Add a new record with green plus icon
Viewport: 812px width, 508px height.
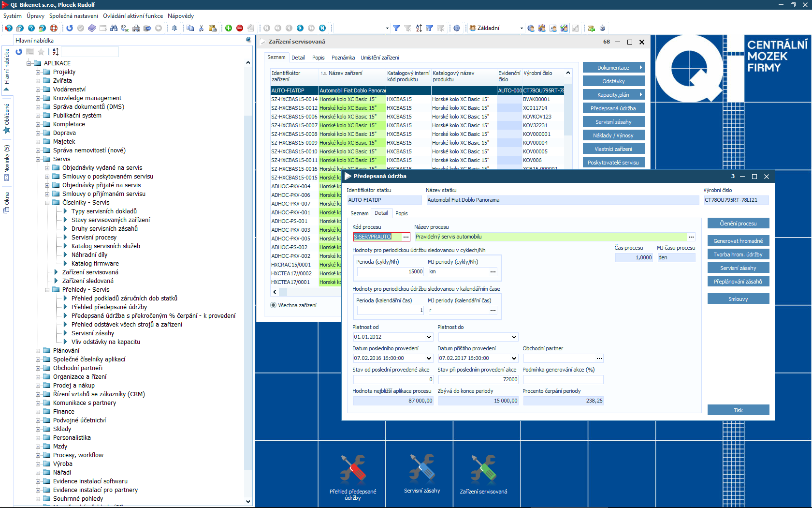(x=229, y=28)
